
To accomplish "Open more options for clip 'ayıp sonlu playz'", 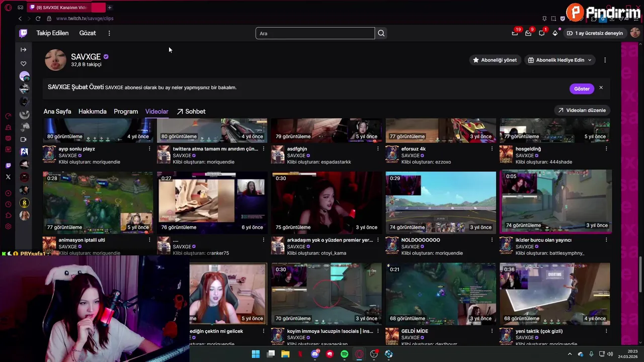I will (149, 149).
